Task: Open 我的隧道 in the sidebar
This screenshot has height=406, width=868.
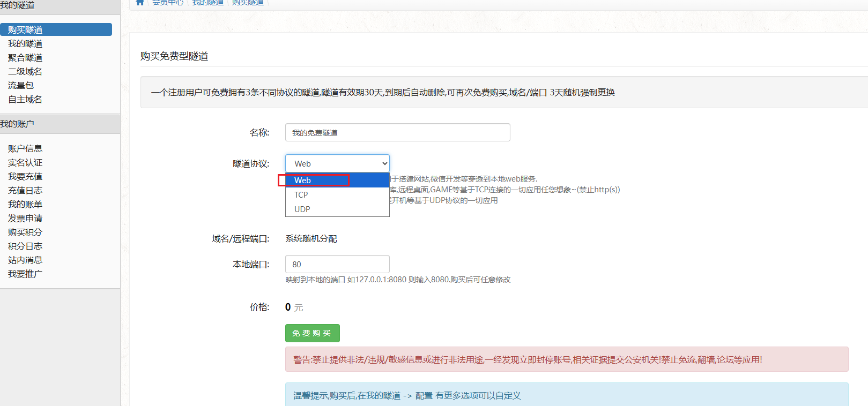Action: coord(25,43)
